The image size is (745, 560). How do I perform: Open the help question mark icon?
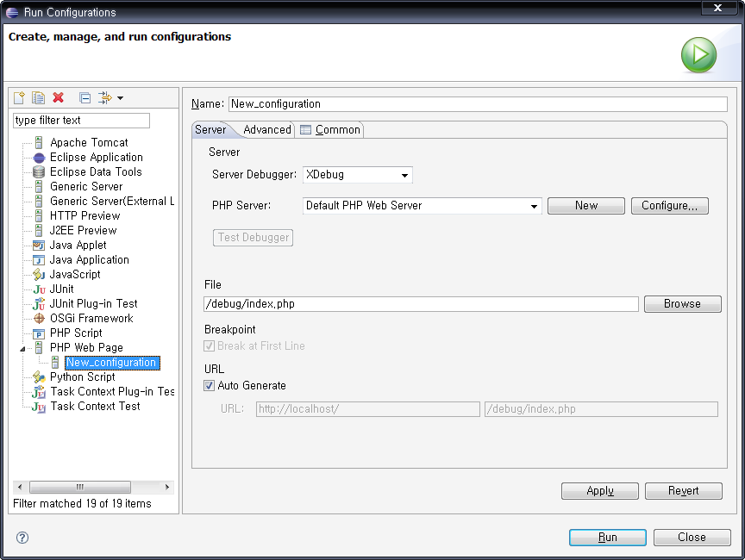(22, 538)
